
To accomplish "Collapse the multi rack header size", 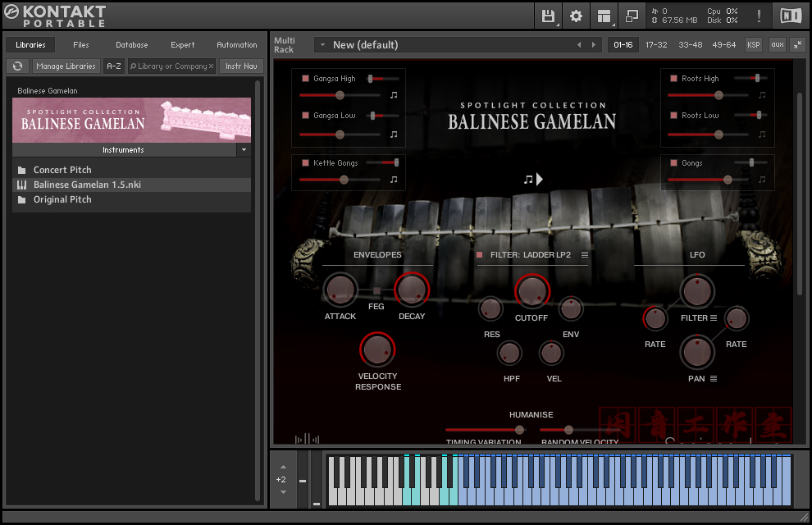I will [x=797, y=44].
